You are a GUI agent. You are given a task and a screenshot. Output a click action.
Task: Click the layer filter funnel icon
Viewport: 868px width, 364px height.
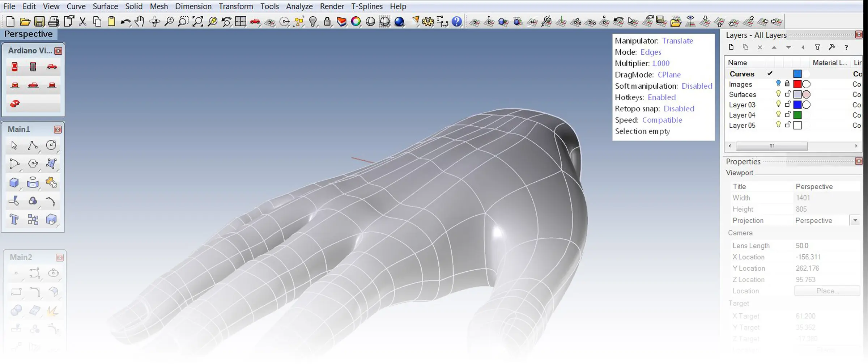[817, 47]
